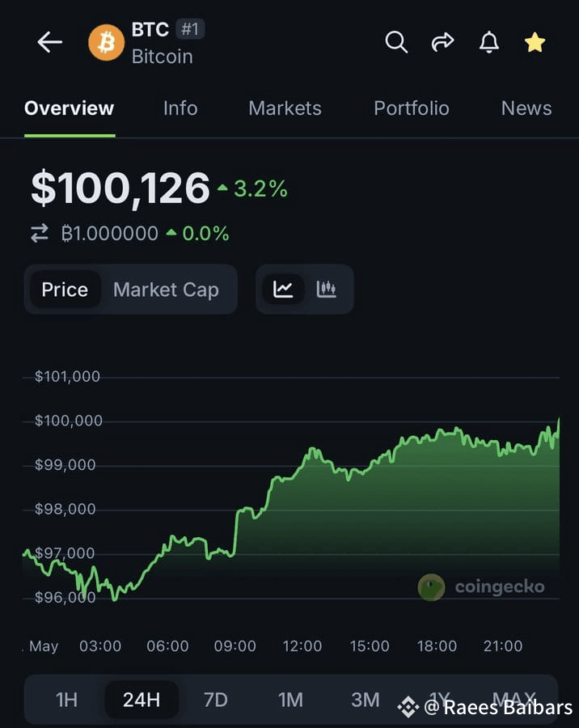Tap the back arrow icon
Image resolution: width=579 pixels, height=728 pixels.
(49, 42)
